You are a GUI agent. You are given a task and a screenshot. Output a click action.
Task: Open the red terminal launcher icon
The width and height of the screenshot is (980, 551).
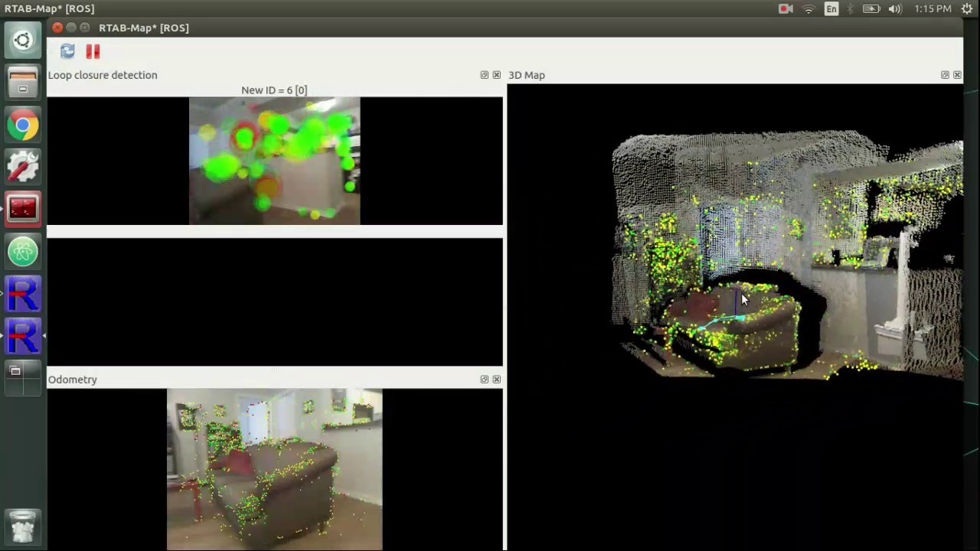[23, 209]
